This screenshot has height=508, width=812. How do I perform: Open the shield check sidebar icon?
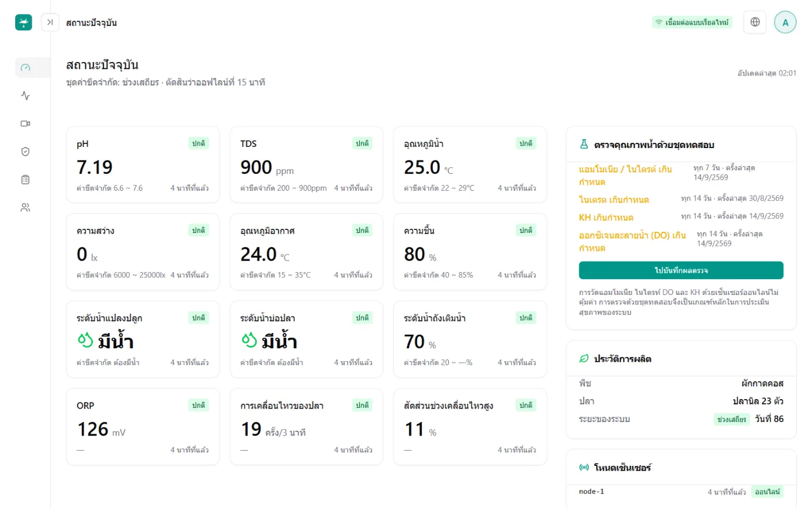pos(25,152)
